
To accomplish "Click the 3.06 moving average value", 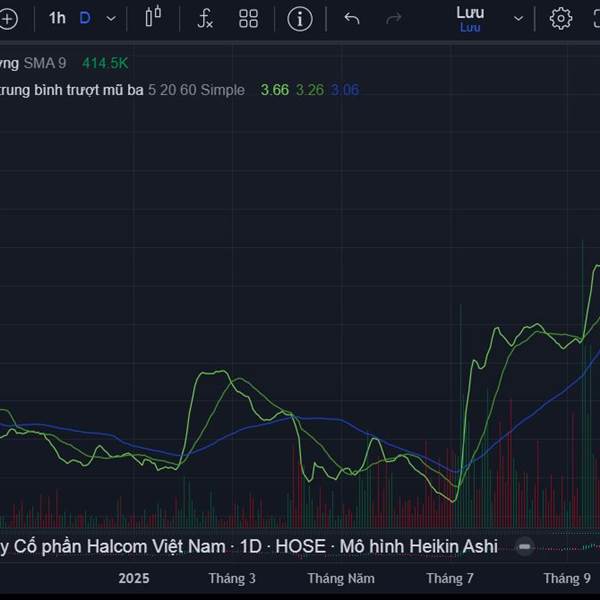I will coord(345,90).
